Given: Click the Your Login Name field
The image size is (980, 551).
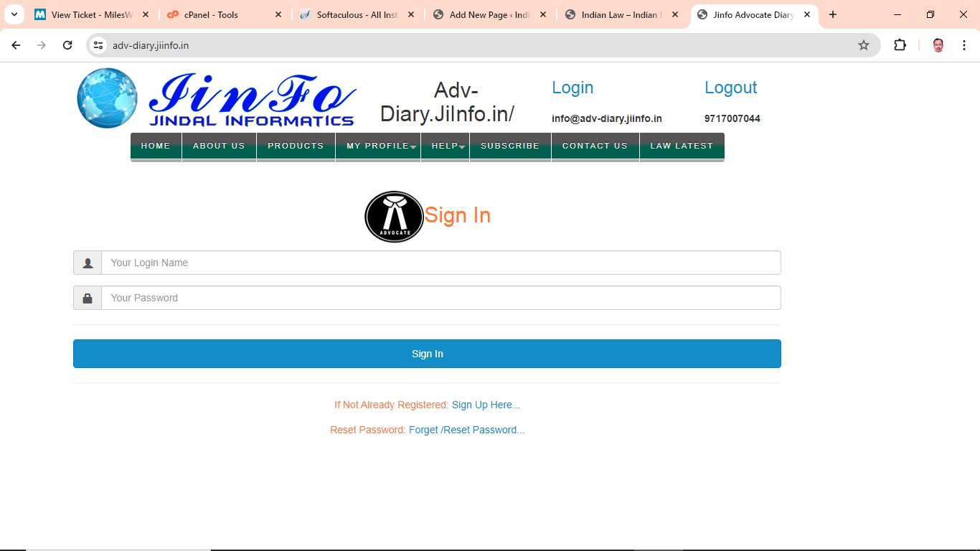Looking at the screenshot, I should tap(440, 263).
